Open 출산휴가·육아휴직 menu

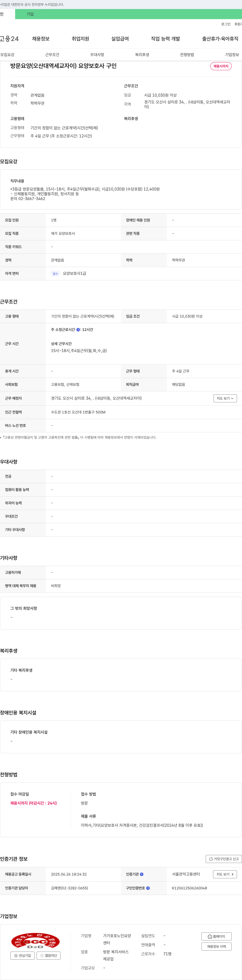tap(220, 39)
